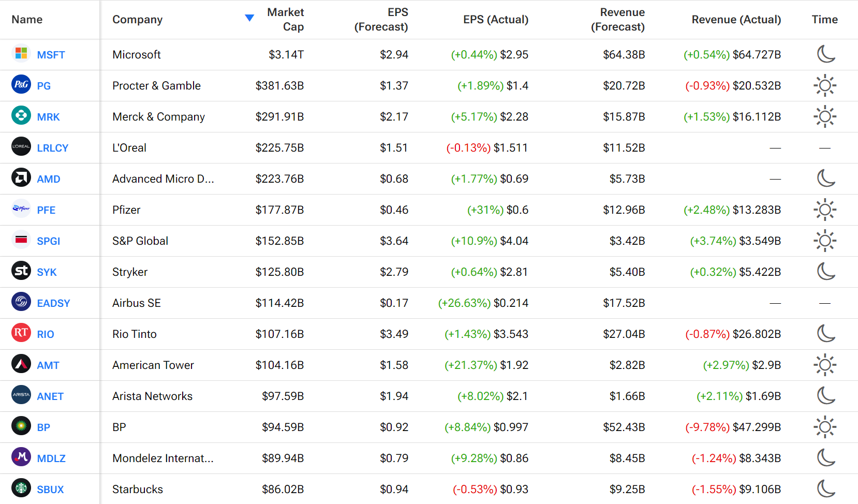Click the Stryker logo icon
The image size is (858, 504).
(21, 271)
